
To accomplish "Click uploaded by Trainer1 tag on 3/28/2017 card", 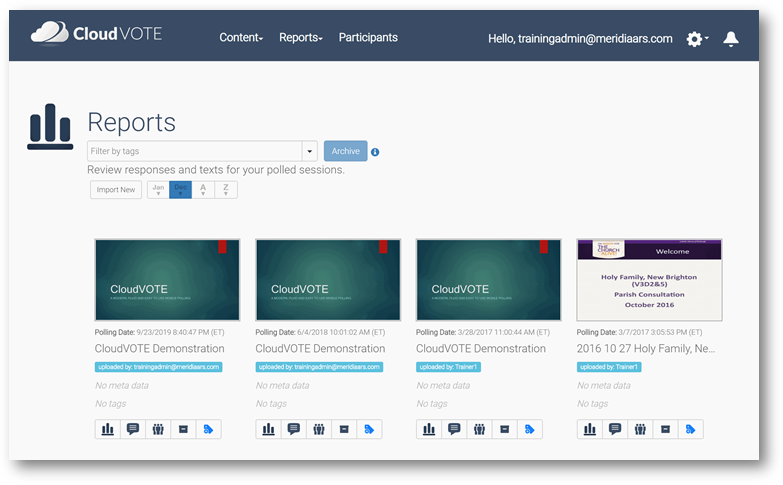I will [x=448, y=367].
